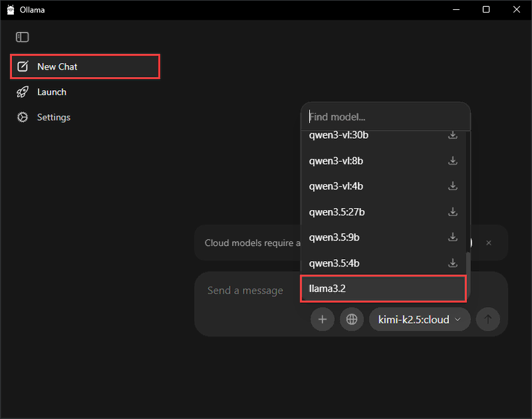532x419 pixels.
Task: Maximize the Ollama window
Action: point(486,9)
